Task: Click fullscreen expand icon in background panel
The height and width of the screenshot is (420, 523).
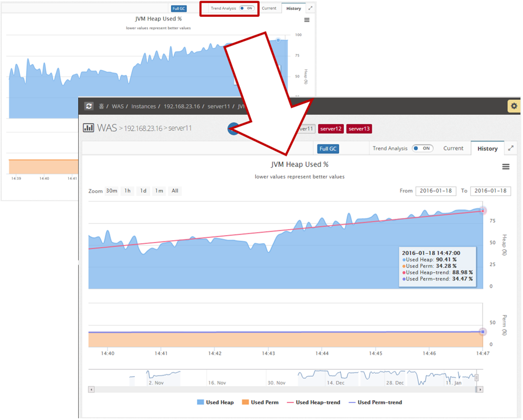Action: tap(311, 8)
